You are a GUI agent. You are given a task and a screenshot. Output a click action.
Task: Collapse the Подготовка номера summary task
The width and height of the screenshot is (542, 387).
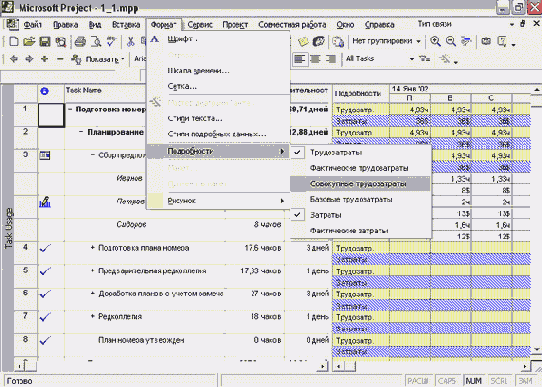point(70,109)
